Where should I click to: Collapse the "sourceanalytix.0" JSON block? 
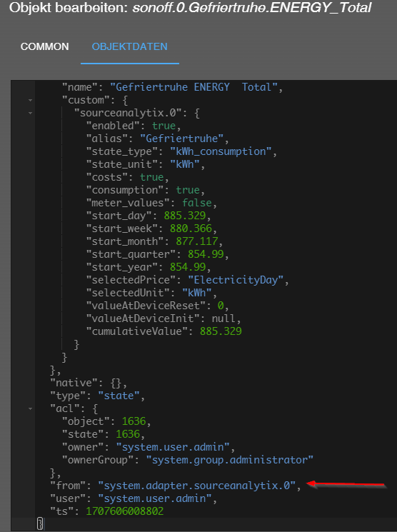point(30,113)
